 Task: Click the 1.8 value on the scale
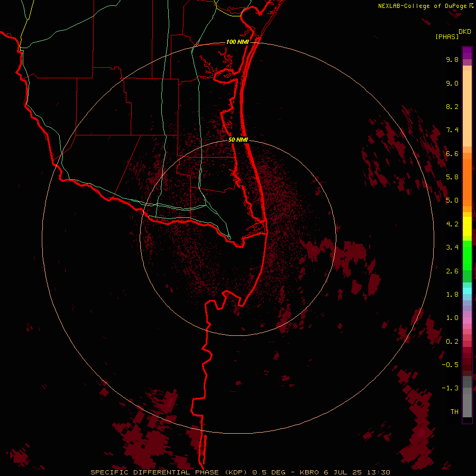[x=452, y=295]
